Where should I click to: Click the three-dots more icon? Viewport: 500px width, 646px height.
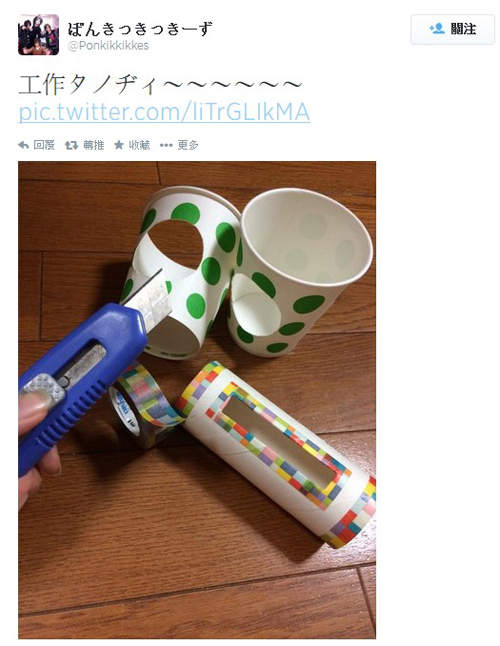(x=166, y=145)
